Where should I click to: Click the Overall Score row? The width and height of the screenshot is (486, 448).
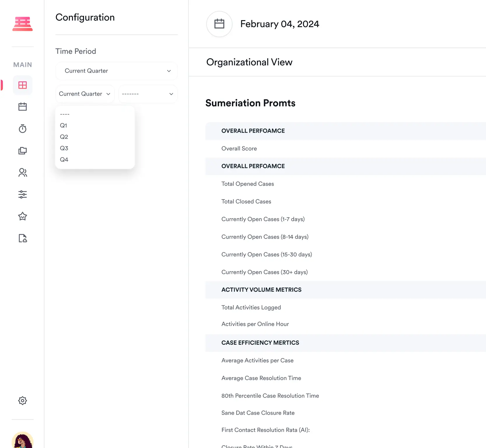click(x=239, y=148)
